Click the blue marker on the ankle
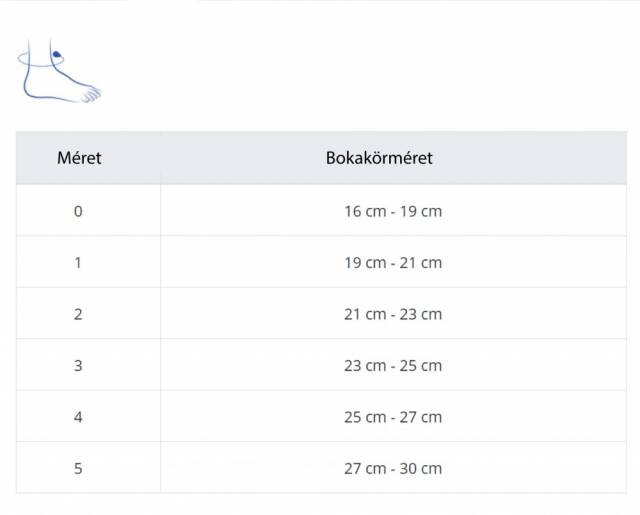The image size is (640, 515). pyautogui.click(x=56, y=54)
